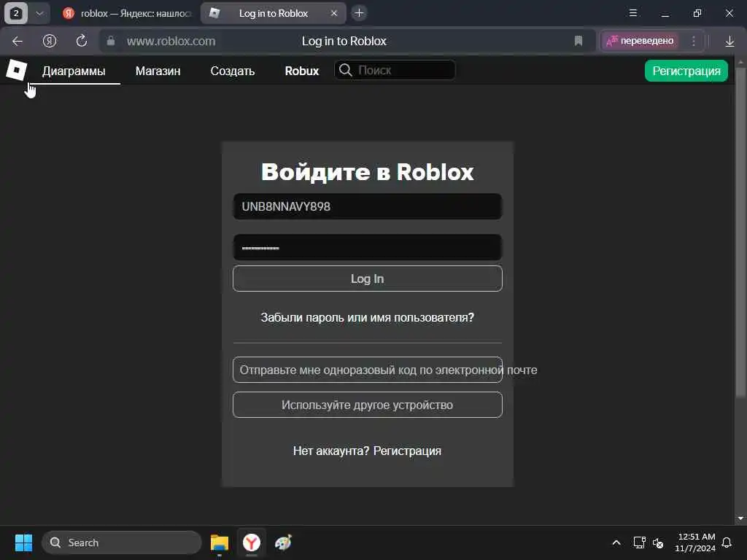Add a new tab with plus icon

(359, 13)
